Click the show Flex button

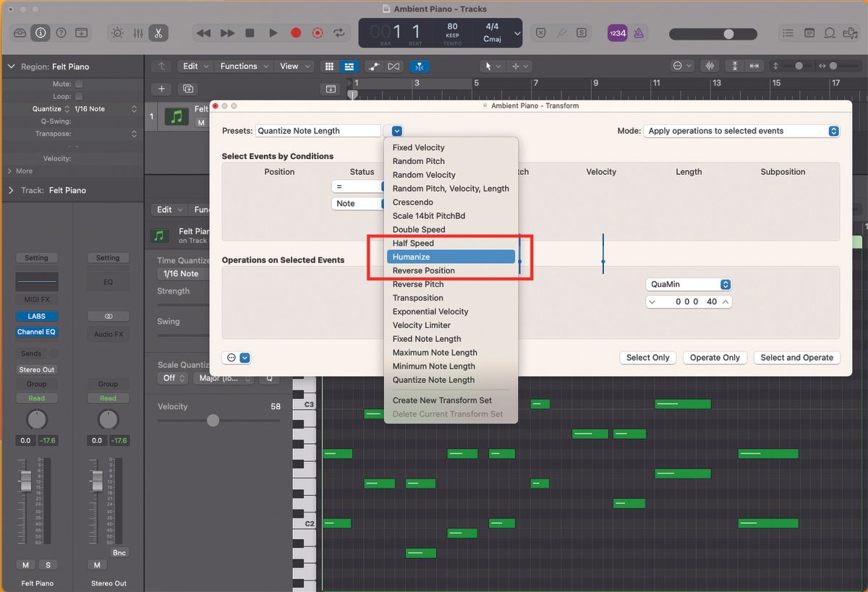pos(393,66)
